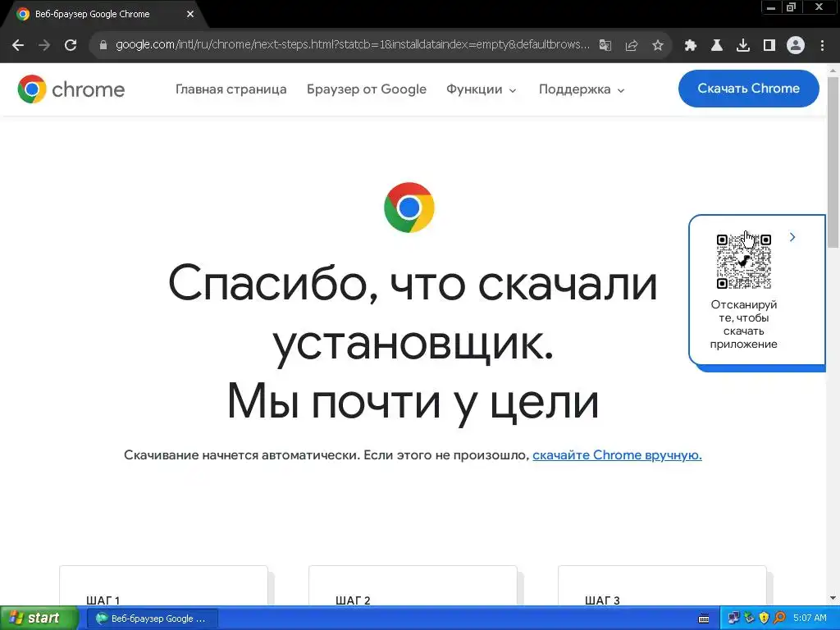Click the ШАГ 2 card

click(413, 586)
